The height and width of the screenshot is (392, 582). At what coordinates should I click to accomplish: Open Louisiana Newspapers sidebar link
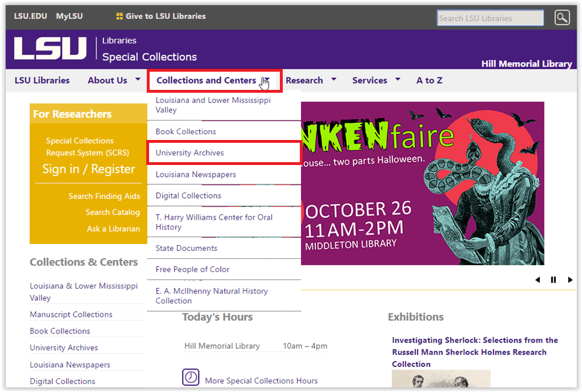coord(70,365)
